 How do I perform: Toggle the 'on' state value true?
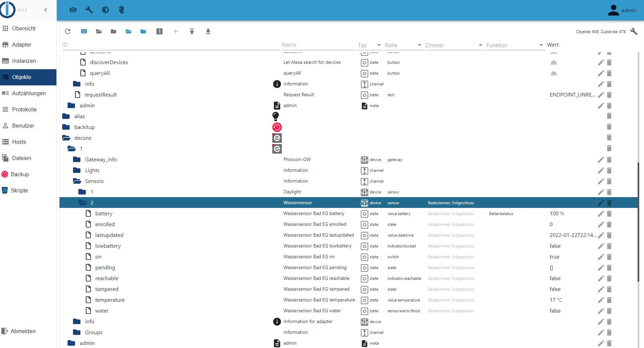point(554,257)
